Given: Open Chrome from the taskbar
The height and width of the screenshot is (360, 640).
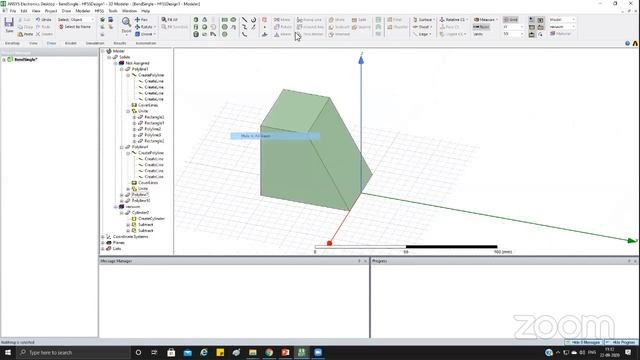Looking at the screenshot, I should [269, 352].
